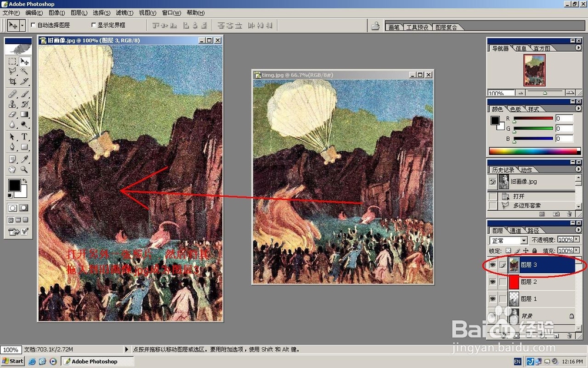The height and width of the screenshot is (368, 588).
Task: Select the Gradient tool
Action: coord(24,114)
